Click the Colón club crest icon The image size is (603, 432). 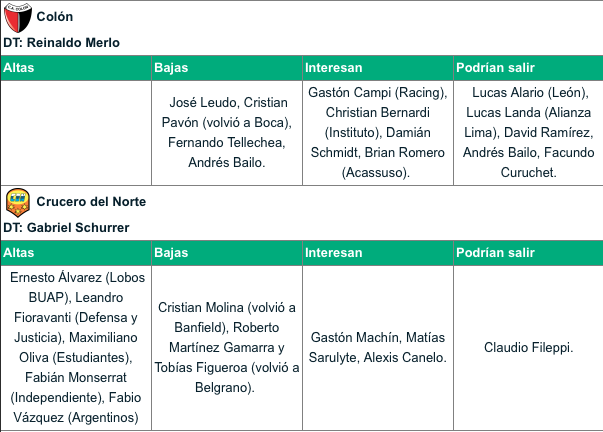coord(18,17)
